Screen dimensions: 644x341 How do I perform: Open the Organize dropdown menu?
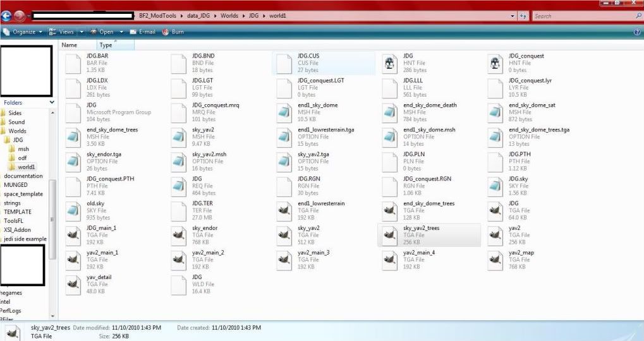[x=23, y=32]
